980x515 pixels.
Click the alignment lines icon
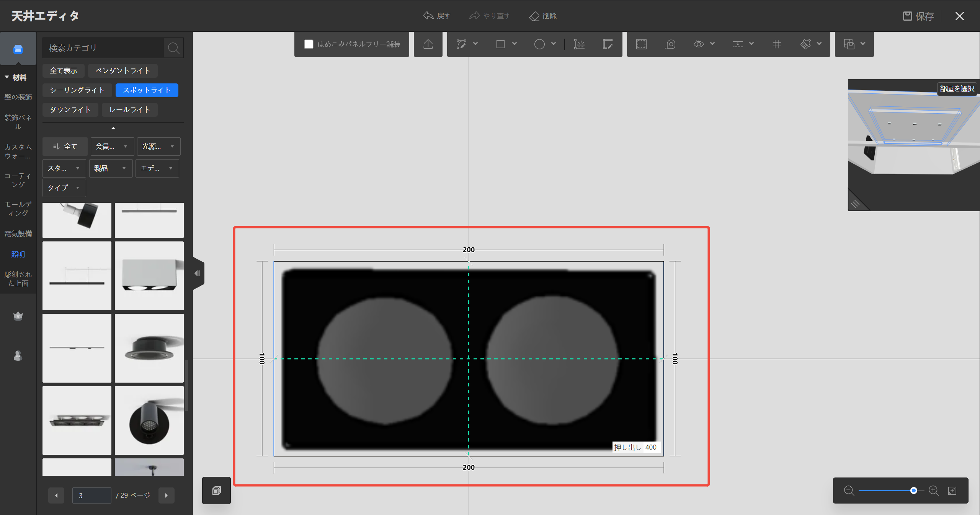point(738,44)
